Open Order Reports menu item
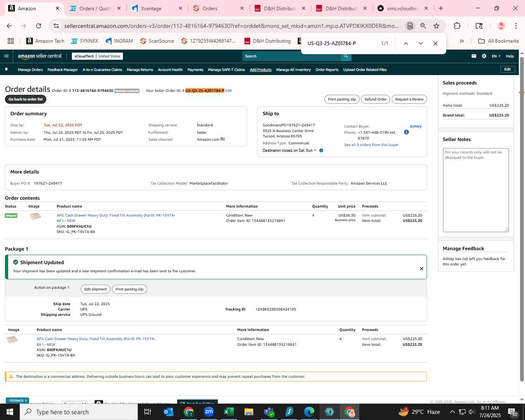Screen dimensions: 525x420 click(327, 70)
